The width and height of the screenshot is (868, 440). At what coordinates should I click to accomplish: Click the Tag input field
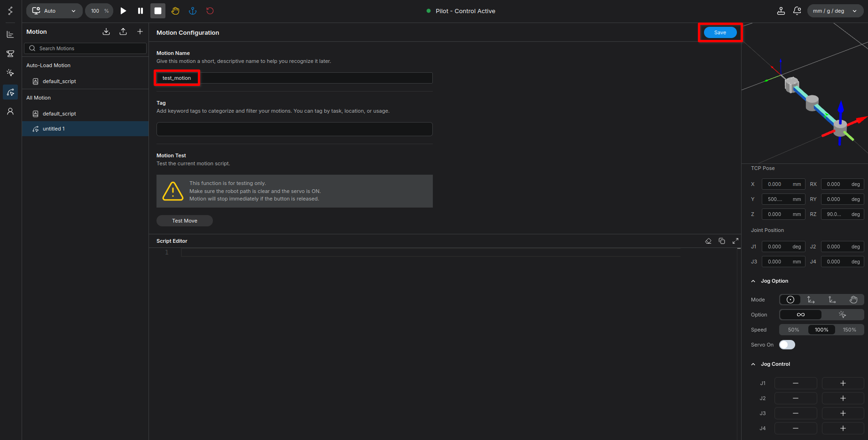pyautogui.click(x=294, y=129)
